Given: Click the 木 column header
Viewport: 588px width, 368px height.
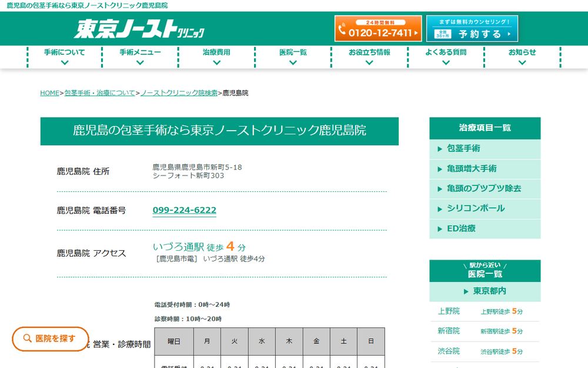Looking at the screenshot, I should tap(289, 342).
